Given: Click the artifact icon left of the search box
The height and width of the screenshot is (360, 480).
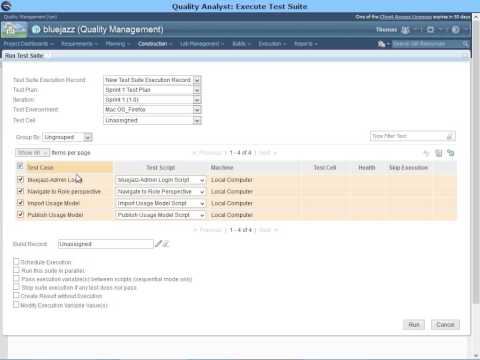Looking at the screenshot, I should coord(381,44).
